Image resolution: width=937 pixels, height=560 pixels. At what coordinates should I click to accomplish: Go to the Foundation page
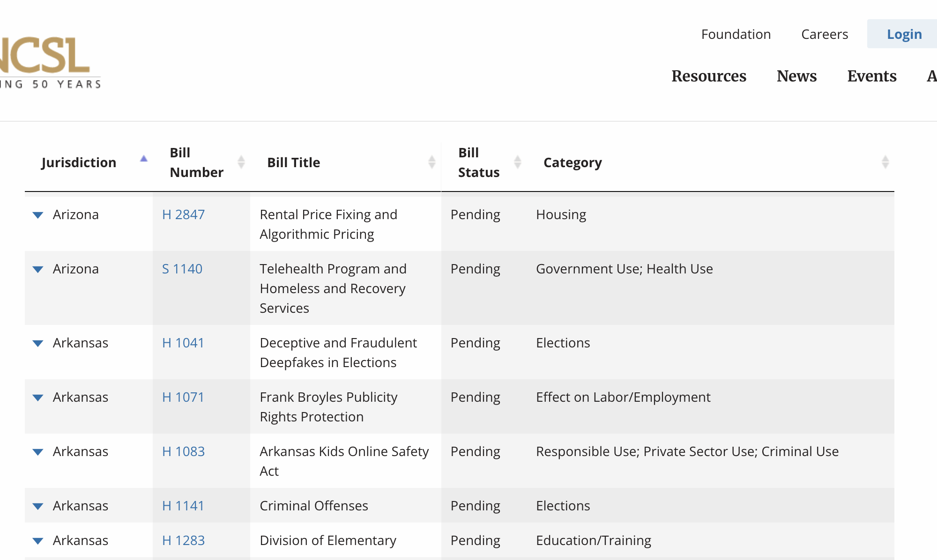[x=736, y=34]
